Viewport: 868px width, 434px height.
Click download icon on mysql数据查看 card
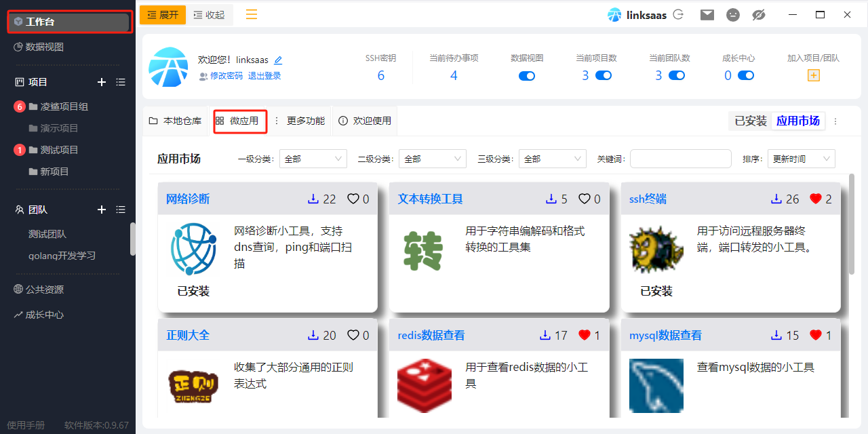click(776, 335)
